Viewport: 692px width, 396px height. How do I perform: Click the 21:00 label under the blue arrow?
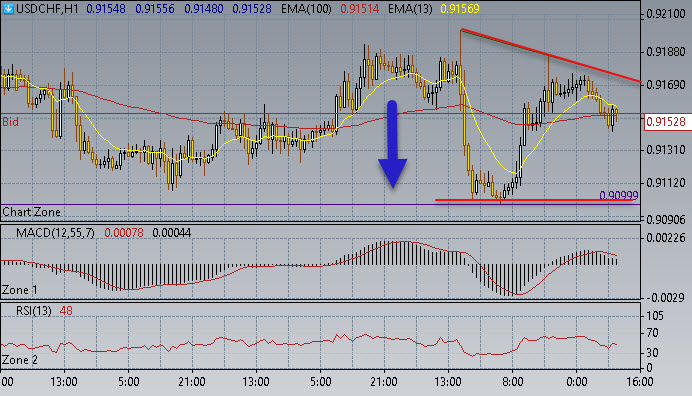point(384,382)
